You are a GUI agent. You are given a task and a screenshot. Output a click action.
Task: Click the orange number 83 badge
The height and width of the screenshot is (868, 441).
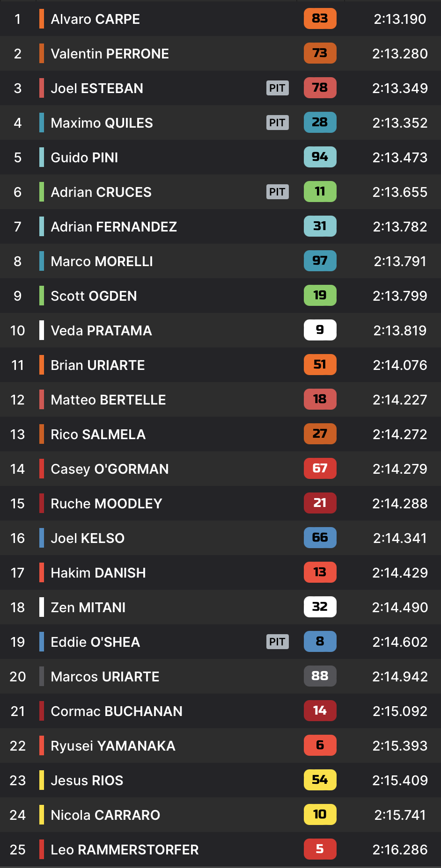tap(320, 19)
